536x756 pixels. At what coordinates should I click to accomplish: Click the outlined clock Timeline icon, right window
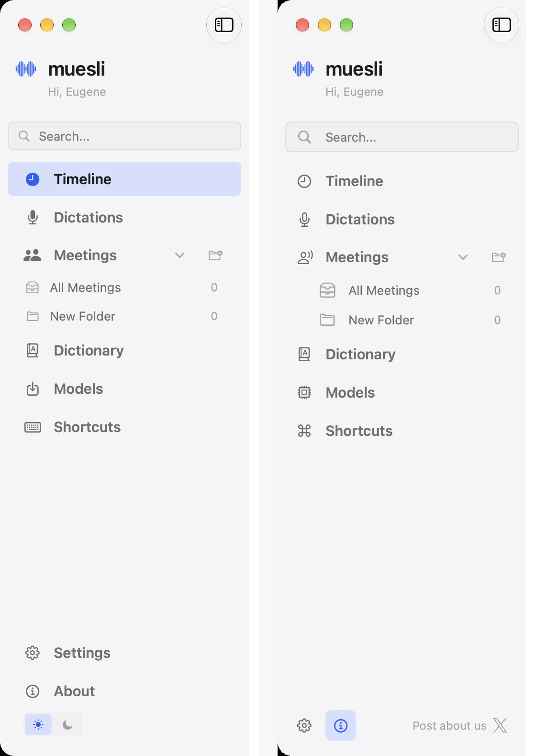click(x=304, y=181)
